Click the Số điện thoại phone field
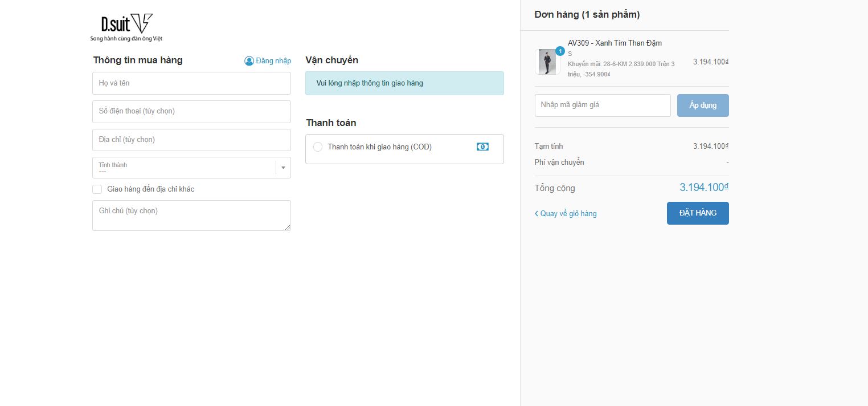This screenshot has width=868, height=406. [x=191, y=112]
